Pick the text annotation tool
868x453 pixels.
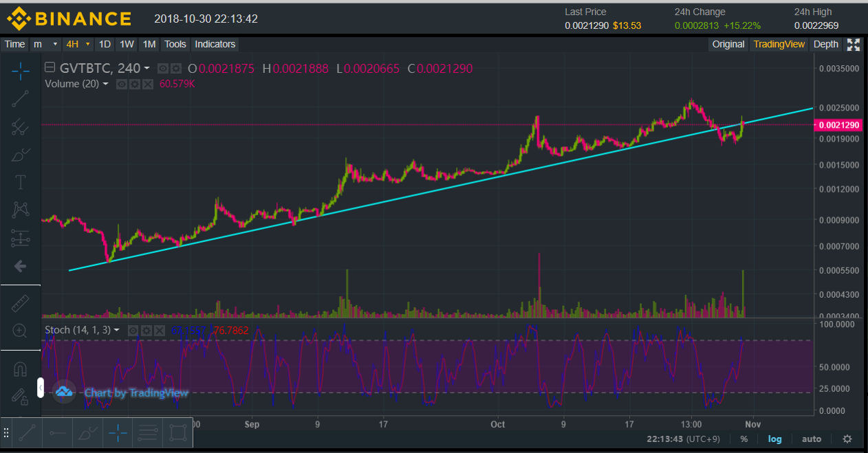coord(21,182)
